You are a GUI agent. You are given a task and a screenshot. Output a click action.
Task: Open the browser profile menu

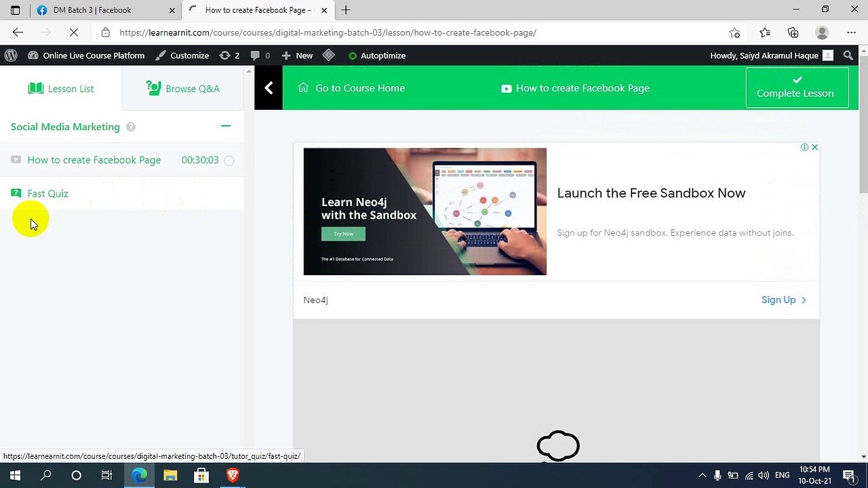click(x=822, y=33)
